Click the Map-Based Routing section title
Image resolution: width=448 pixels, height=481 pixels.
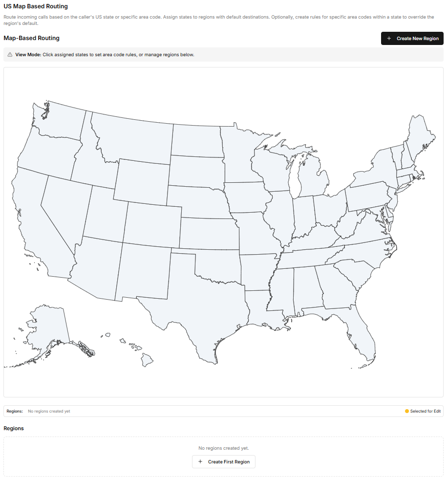[x=32, y=38]
